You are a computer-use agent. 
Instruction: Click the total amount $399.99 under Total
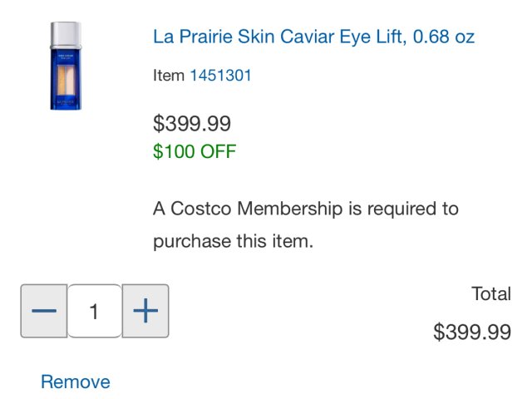point(471,332)
